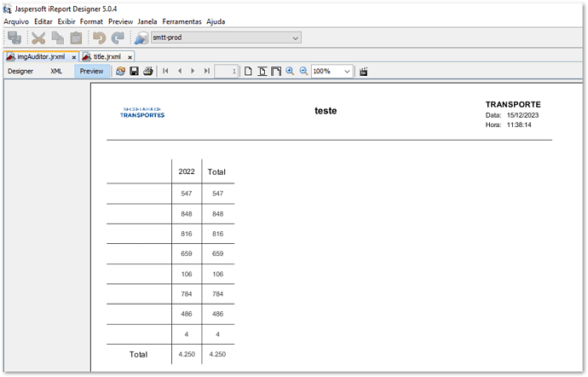Fit preview to page height

[262, 71]
